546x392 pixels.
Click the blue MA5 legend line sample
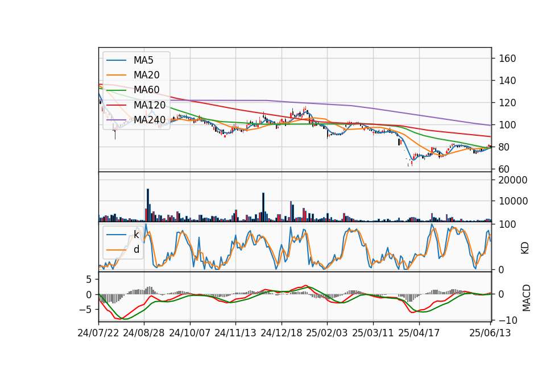tap(116, 60)
